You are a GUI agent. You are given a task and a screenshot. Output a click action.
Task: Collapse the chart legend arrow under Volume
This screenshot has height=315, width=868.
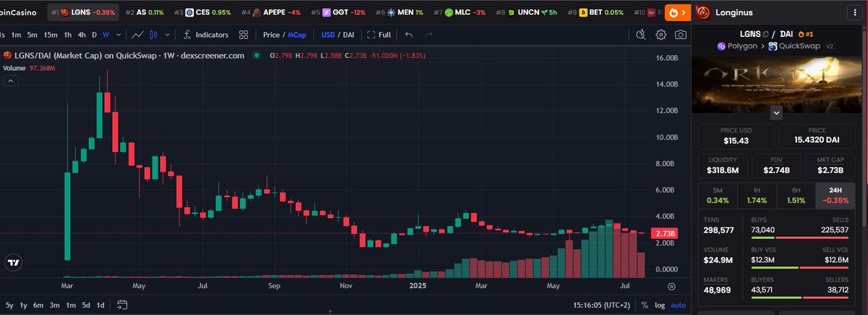click(11, 80)
